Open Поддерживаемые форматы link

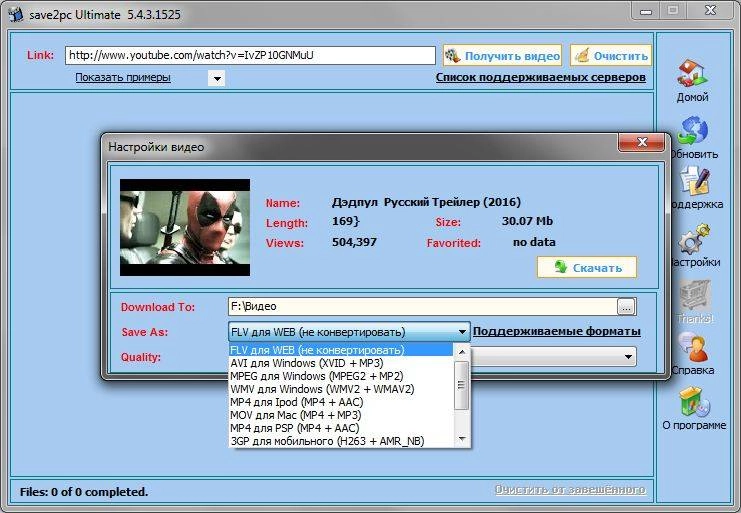[557, 331]
